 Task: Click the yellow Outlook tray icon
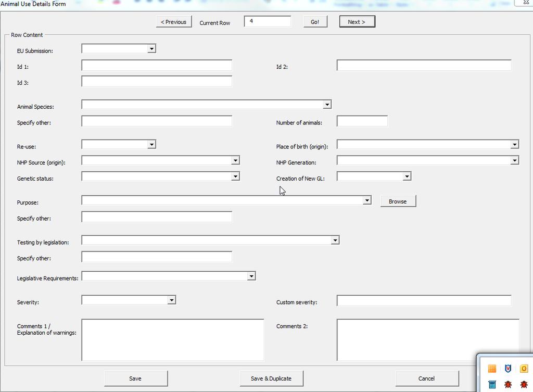pyautogui.click(x=524, y=368)
